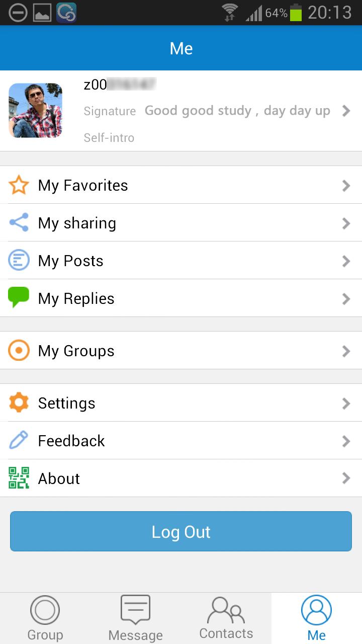Open the chevron on the My Groups row
This screenshot has height=644, width=362.
(x=346, y=351)
